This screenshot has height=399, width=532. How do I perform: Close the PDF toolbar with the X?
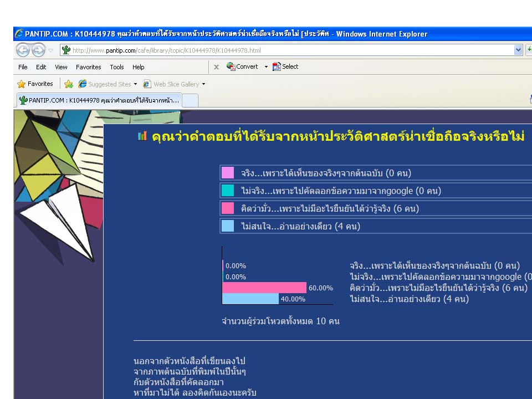point(216,67)
